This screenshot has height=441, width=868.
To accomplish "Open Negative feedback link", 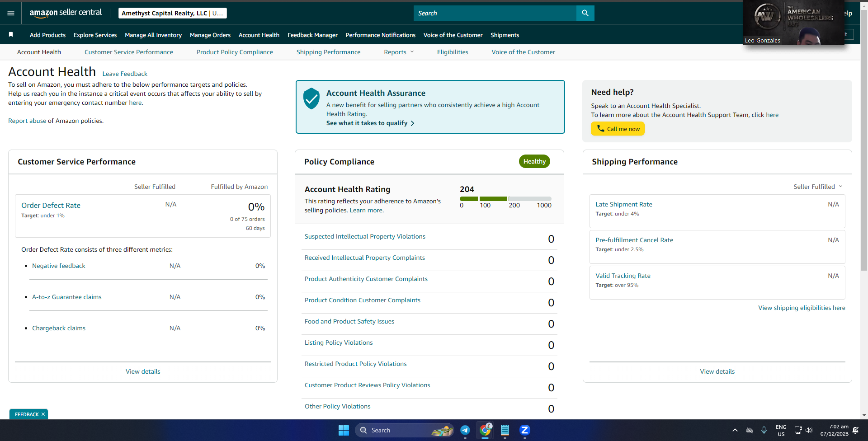I will [59, 266].
